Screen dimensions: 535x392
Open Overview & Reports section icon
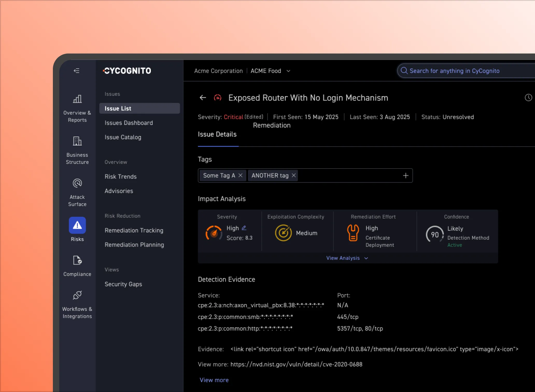pyautogui.click(x=77, y=99)
